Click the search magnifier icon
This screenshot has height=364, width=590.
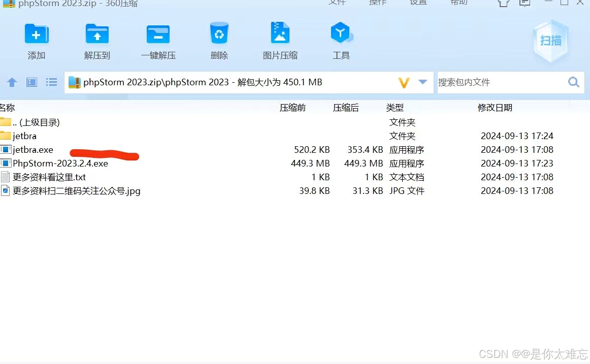coord(573,82)
